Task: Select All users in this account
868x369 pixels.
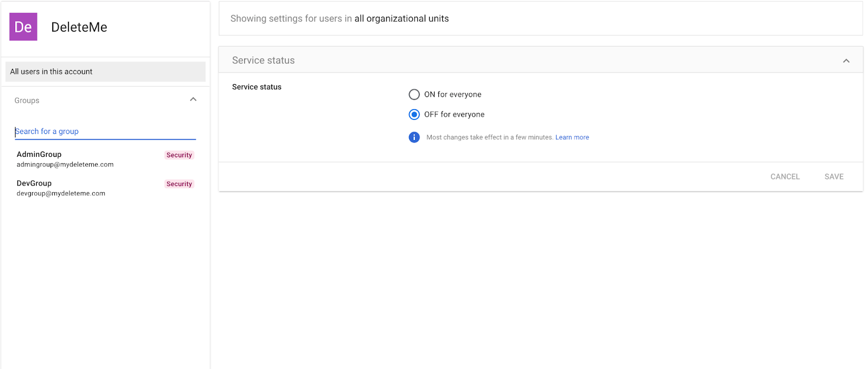Action: [105, 72]
